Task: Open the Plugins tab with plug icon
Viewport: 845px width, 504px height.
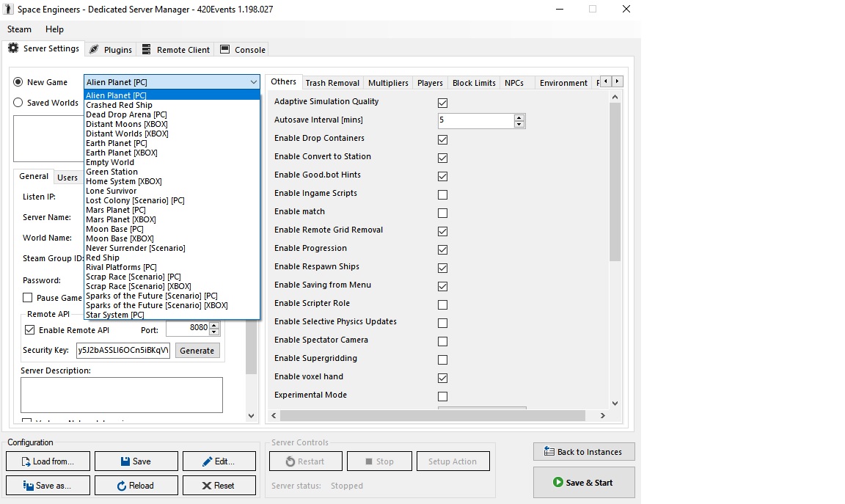Action: coord(111,50)
